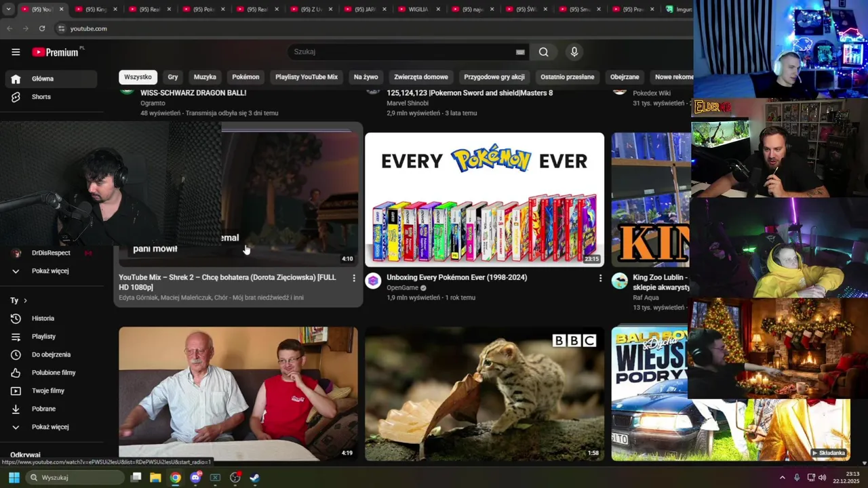The width and height of the screenshot is (868, 488).
Task: Open Główna in the sidebar
Action: click(x=52, y=79)
